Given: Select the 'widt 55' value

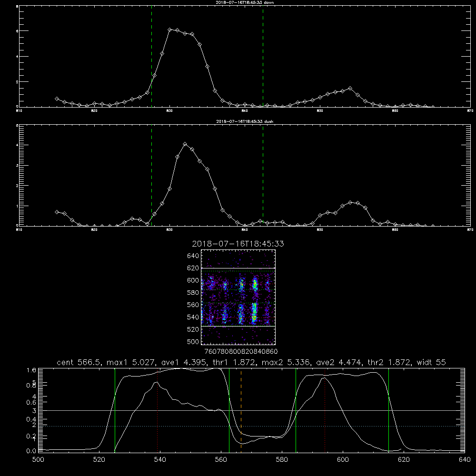Looking at the screenshot, I should click(x=431, y=362).
